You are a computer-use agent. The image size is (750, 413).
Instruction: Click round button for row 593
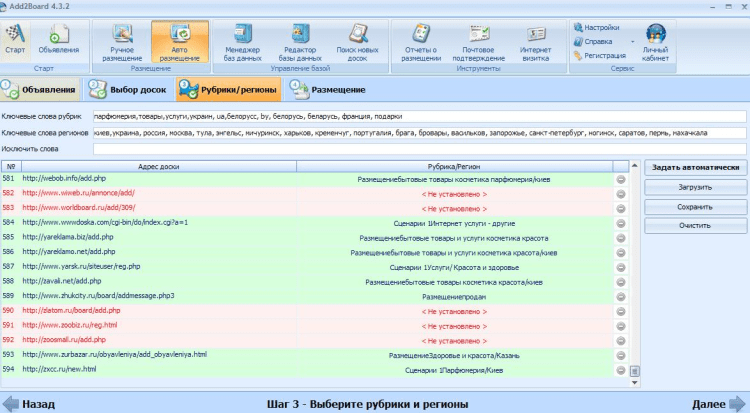pyautogui.click(x=621, y=356)
